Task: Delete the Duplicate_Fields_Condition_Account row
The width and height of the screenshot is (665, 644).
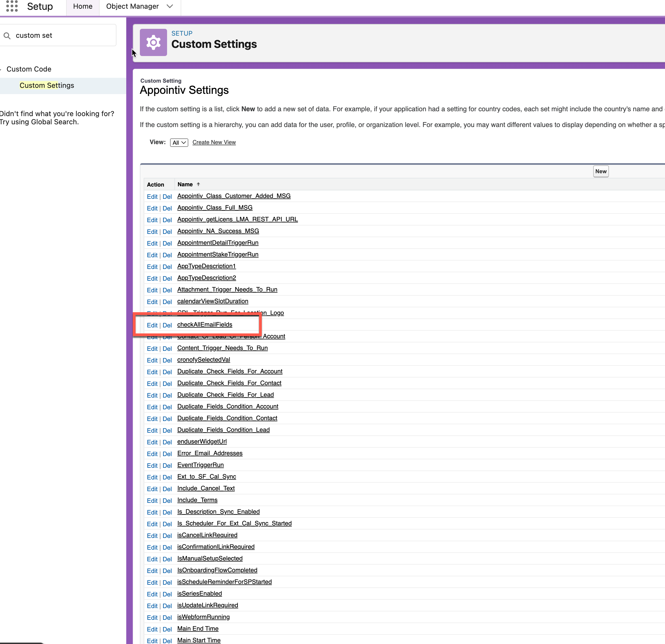Action: (x=167, y=407)
